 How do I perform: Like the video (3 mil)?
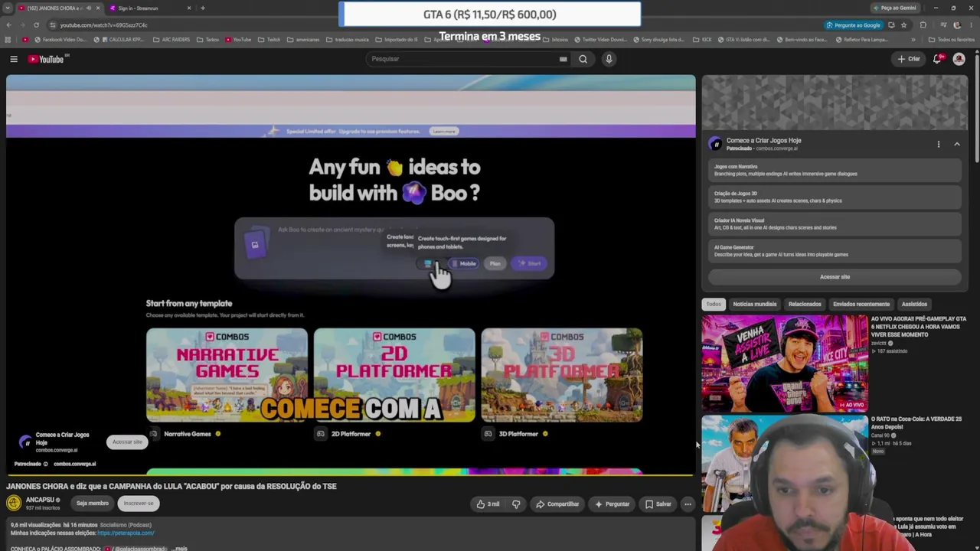click(x=488, y=504)
